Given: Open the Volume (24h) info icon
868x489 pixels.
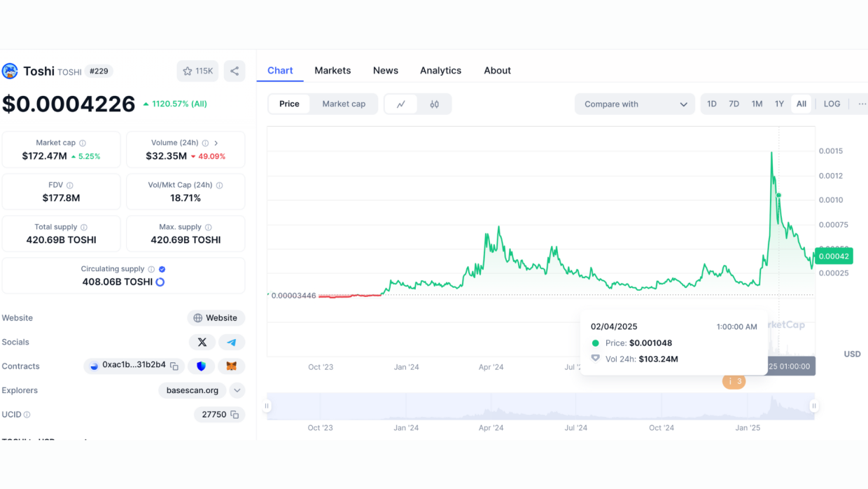Looking at the screenshot, I should (205, 143).
